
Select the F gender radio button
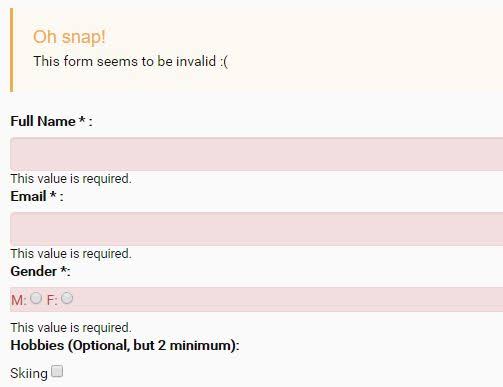pyautogui.click(x=67, y=298)
